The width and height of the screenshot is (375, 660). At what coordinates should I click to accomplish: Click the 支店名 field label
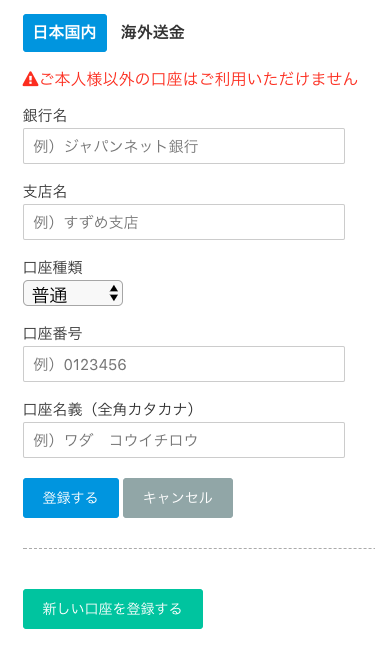[45, 192]
